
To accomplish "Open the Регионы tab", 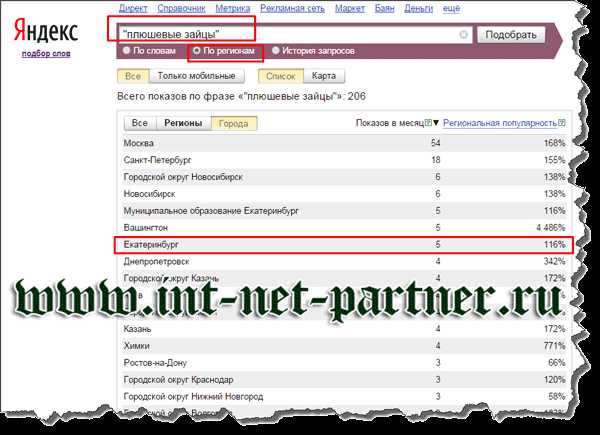I will pos(183,123).
